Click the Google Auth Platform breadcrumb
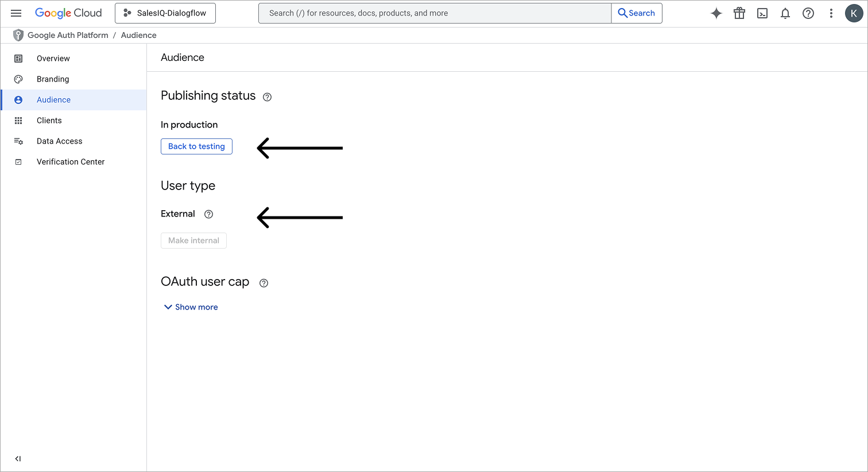Viewport: 868px width, 472px height. pos(68,35)
